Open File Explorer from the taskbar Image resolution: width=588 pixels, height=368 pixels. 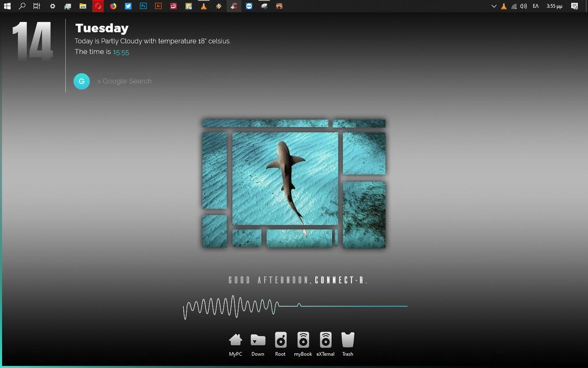[83, 6]
